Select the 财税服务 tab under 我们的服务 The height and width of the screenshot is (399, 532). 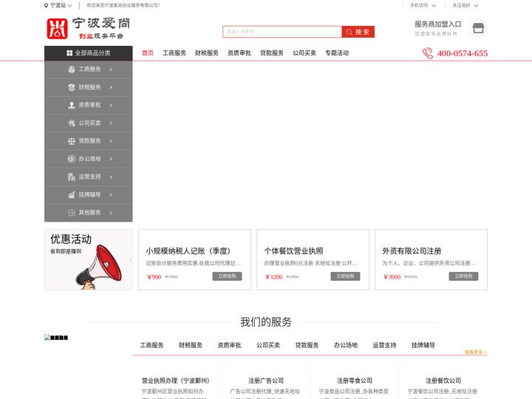pyautogui.click(x=191, y=345)
